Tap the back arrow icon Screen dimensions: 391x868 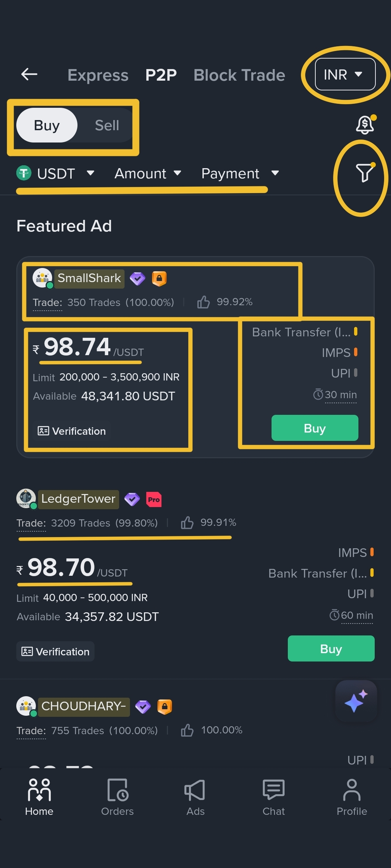point(29,75)
